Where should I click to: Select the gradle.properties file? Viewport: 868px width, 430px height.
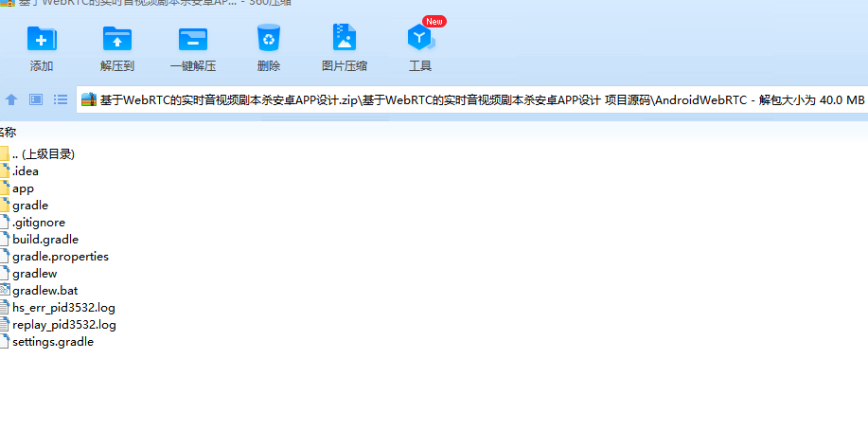(54, 257)
